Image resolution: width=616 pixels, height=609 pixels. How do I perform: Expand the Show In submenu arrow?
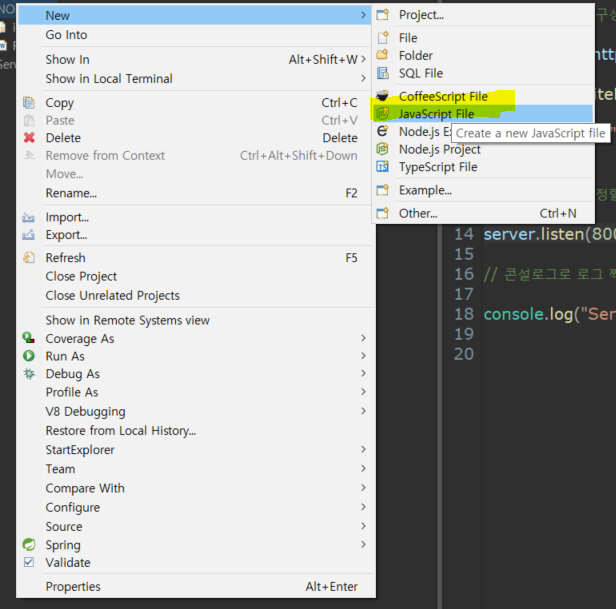pyautogui.click(x=363, y=59)
